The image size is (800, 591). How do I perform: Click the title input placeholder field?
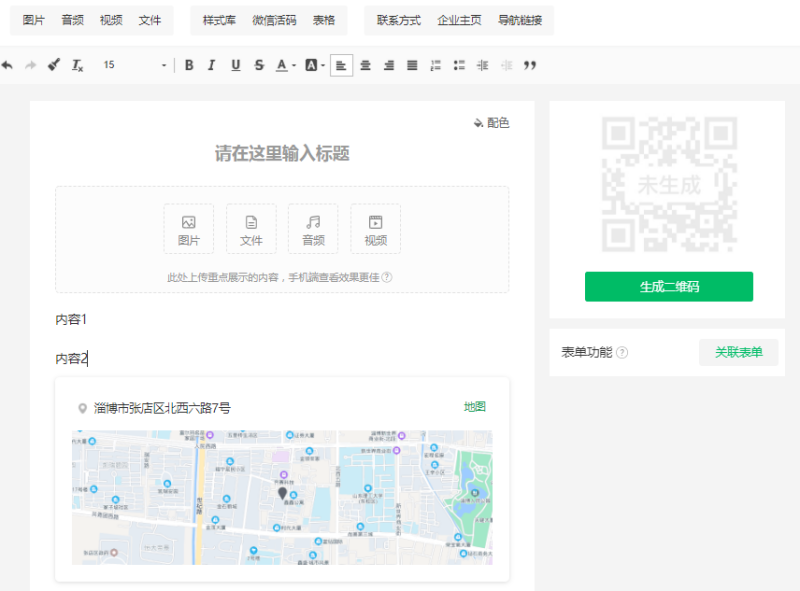point(282,153)
